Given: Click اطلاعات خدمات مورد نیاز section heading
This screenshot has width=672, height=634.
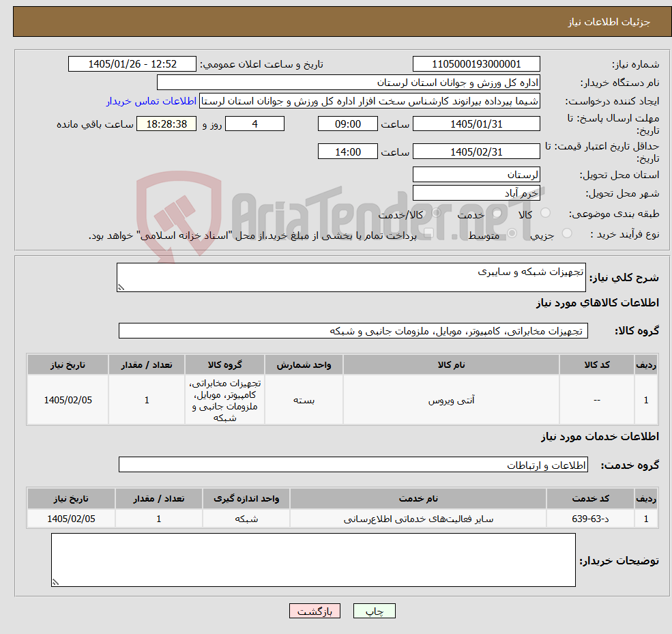Looking at the screenshot, I should coord(600,436).
